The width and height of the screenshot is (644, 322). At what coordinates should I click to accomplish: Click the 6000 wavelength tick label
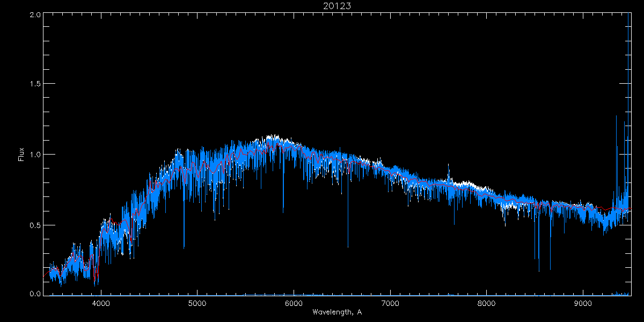pos(294,303)
